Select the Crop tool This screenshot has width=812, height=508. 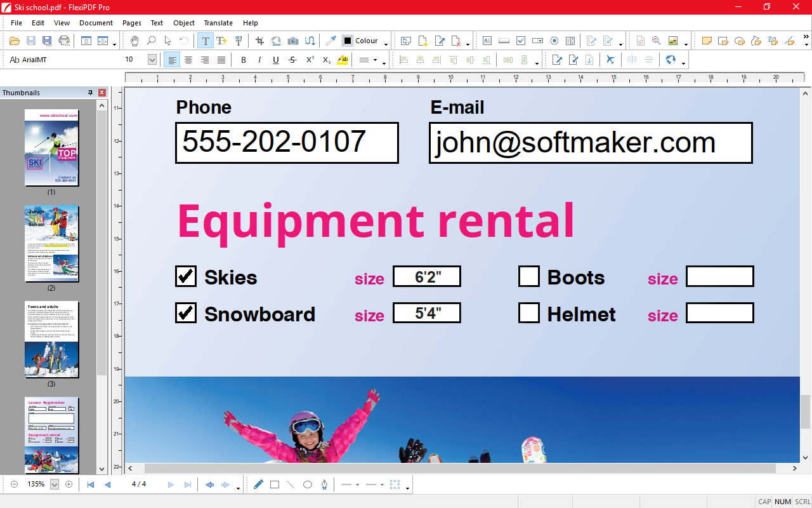pyautogui.click(x=259, y=41)
